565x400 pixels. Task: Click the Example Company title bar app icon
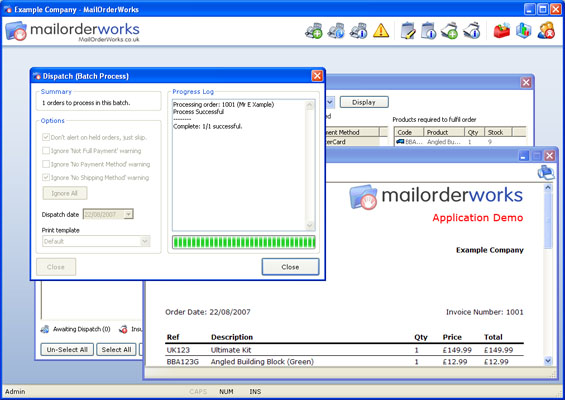point(8,9)
